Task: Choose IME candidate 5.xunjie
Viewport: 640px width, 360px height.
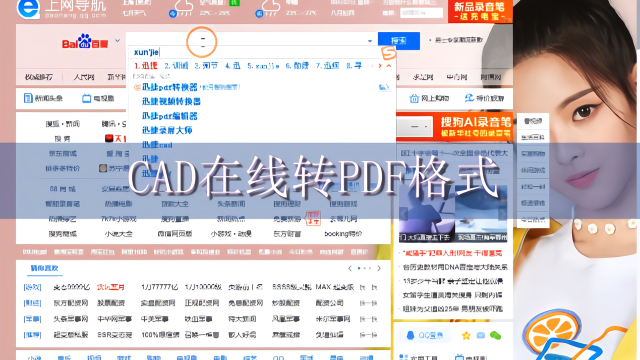Action: click(263, 65)
